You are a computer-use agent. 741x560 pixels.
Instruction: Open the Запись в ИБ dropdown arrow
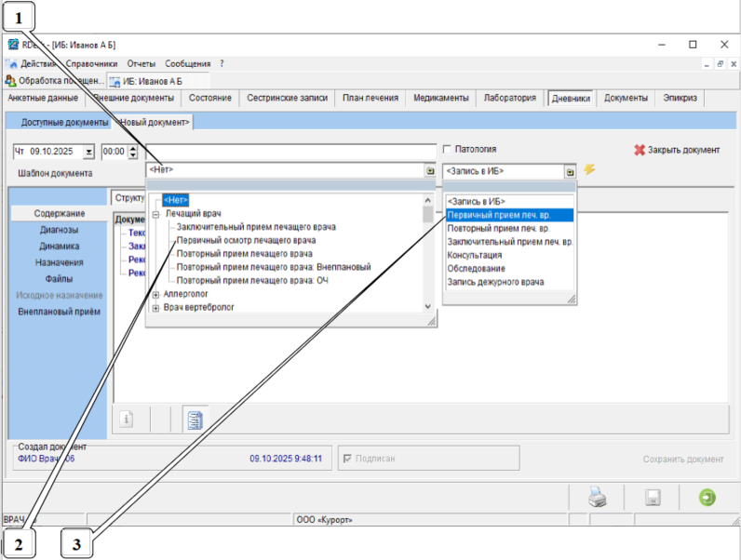(x=570, y=171)
